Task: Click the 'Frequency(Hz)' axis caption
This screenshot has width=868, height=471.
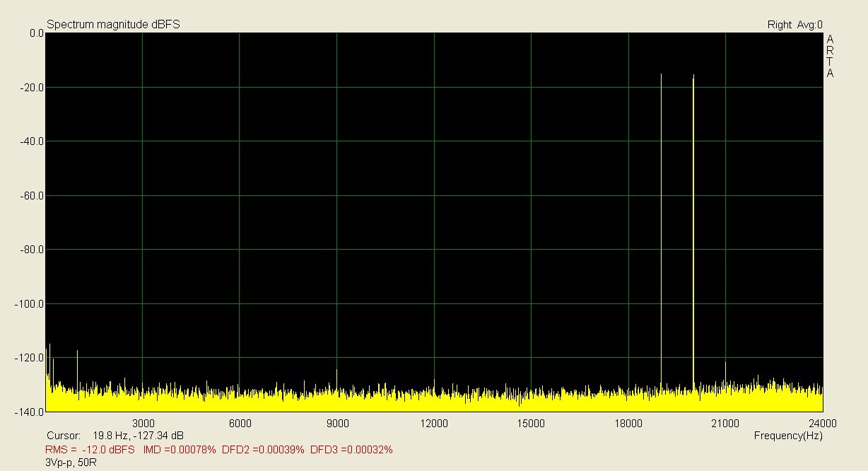Action: tap(788, 436)
